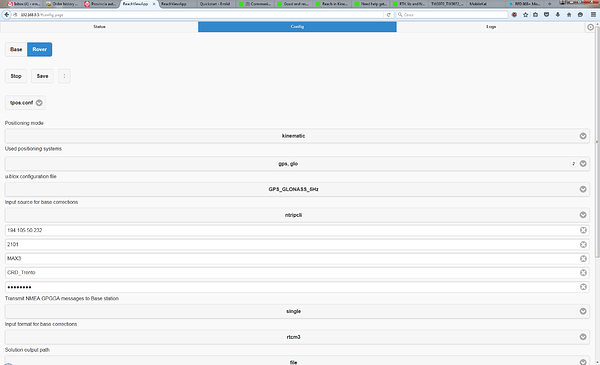Open the chat bubble icon in toolbar
Image resolution: width=600 pixels, height=365 pixels.
click(x=580, y=15)
